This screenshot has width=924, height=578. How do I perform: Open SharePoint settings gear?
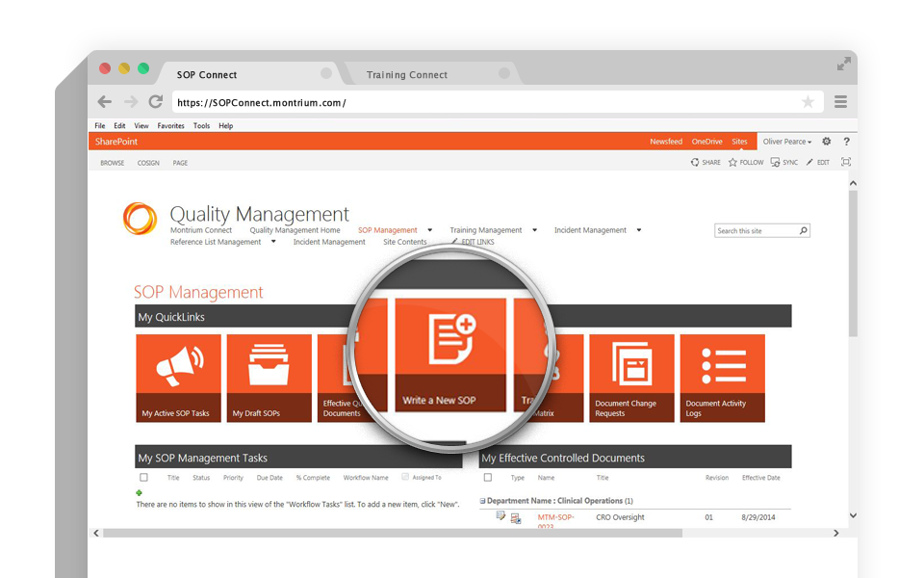point(826,142)
